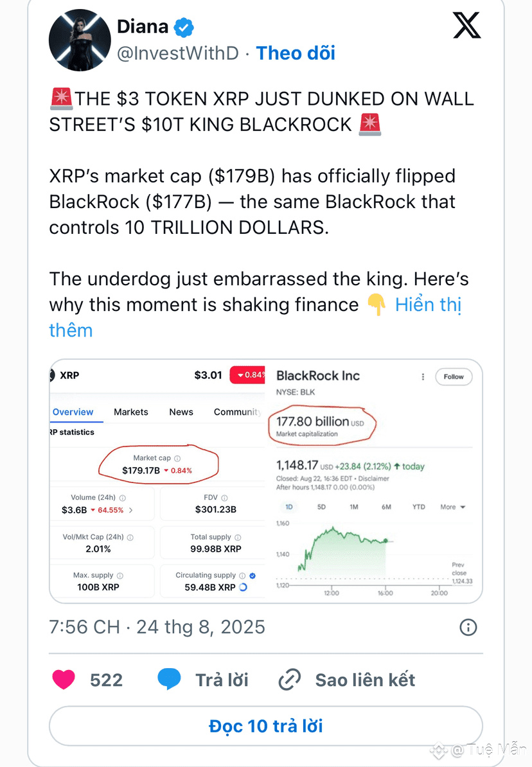Click the copy link chain icon
This screenshot has height=767, width=532.
click(x=289, y=680)
